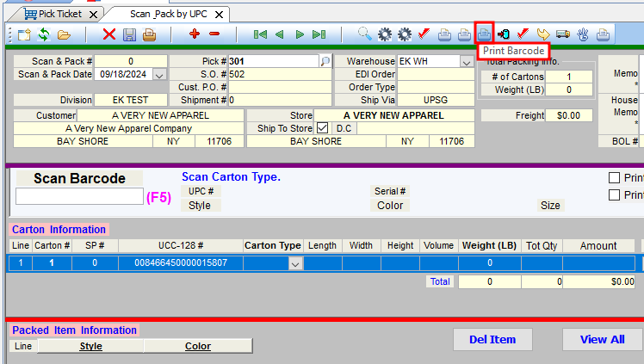Click the Pick # field showing 301
644x364 pixels.
coord(274,61)
